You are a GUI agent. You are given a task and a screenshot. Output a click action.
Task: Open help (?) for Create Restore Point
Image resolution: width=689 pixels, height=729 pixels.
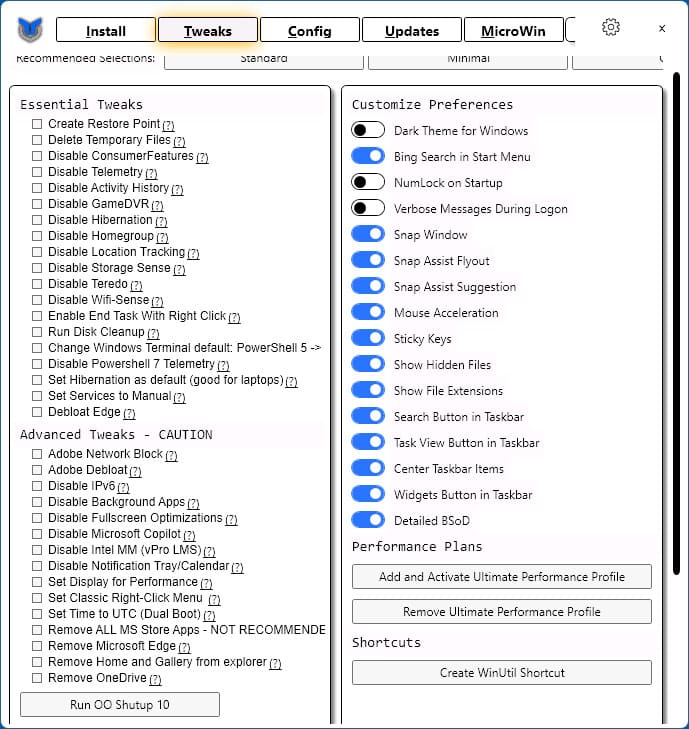168,125
